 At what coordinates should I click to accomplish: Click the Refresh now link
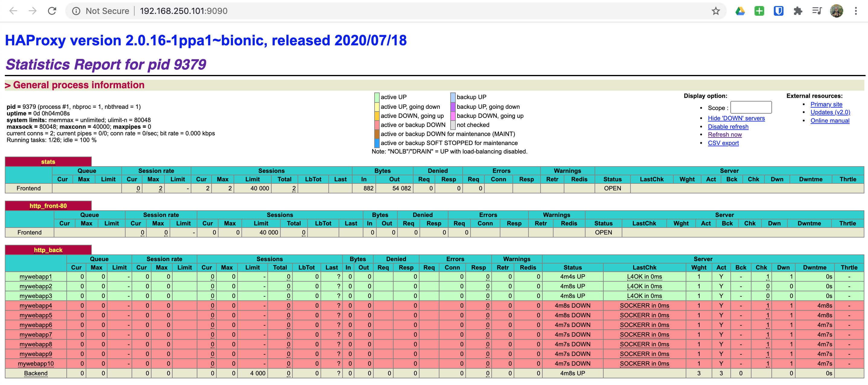click(x=725, y=134)
